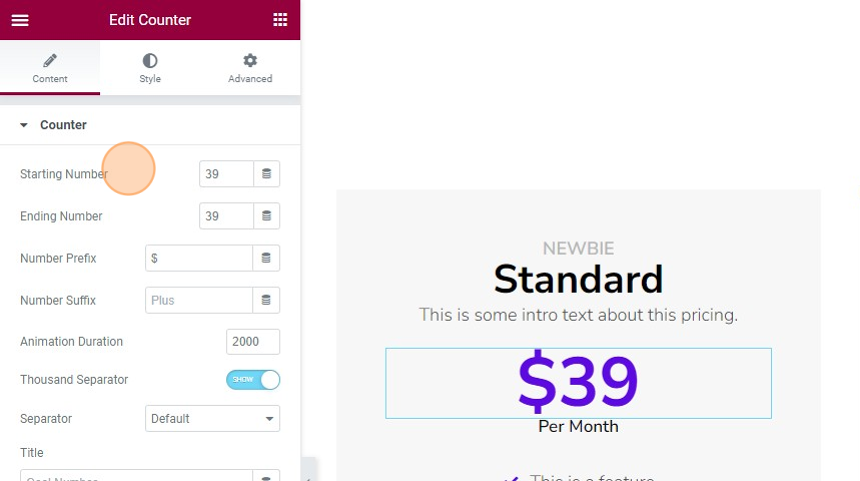Click the Number Prefix field containing $
This screenshot has width=860, height=481.
coord(199,258)
